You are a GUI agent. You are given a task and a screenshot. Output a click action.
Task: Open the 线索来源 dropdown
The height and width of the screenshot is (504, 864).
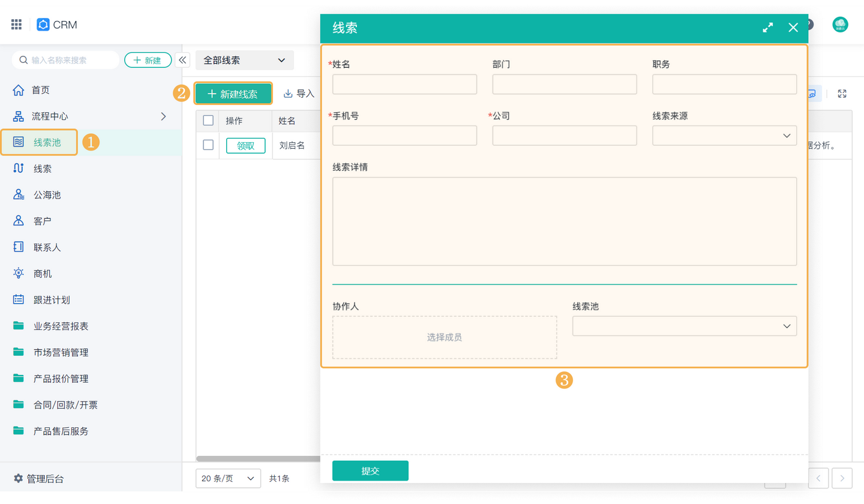[x=725, y=136]
